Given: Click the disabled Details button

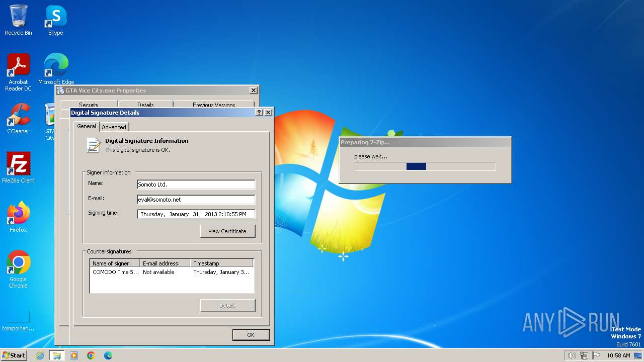Looking at the screenshot, I should [x=227, y=306].
